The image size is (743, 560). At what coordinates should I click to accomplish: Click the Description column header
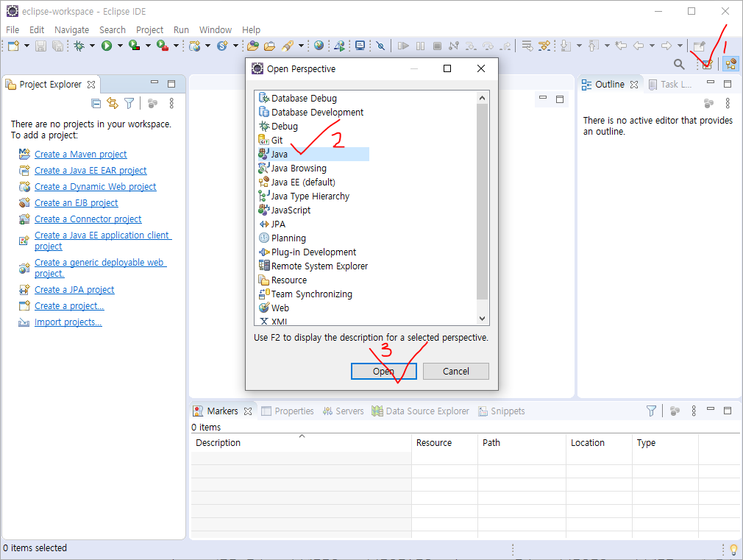pos(302,442)
